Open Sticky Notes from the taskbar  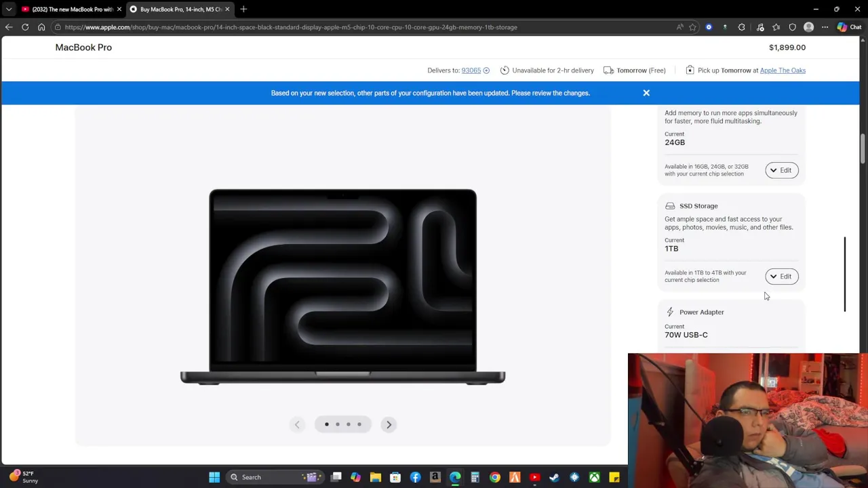[x=614, y=477]
